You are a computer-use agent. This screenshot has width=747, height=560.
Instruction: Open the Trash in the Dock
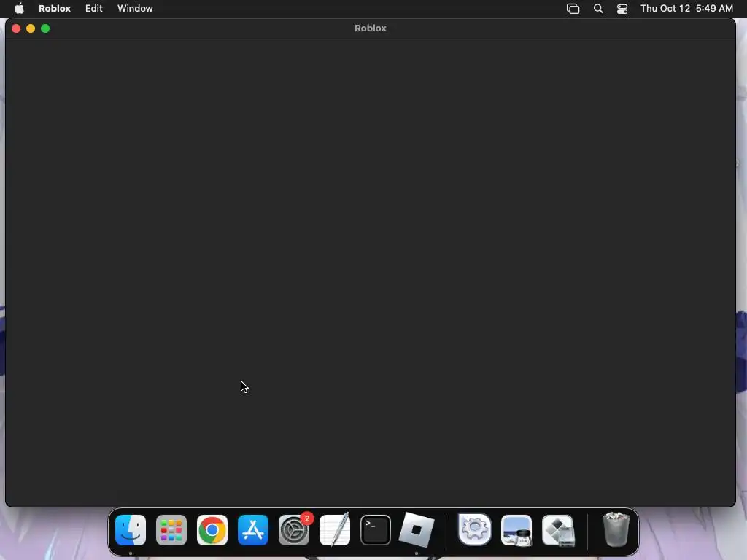[616, 529]
